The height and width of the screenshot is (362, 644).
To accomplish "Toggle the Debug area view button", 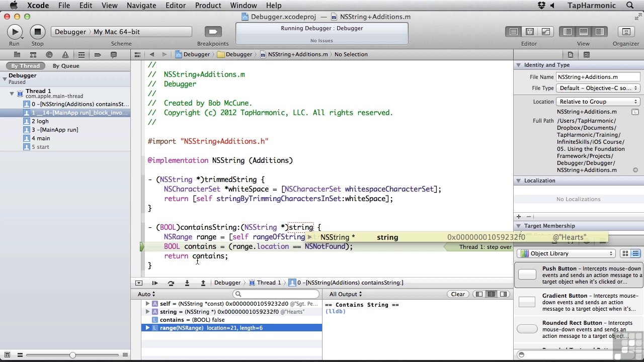I will pyautogui.click(x=584, y=32).
